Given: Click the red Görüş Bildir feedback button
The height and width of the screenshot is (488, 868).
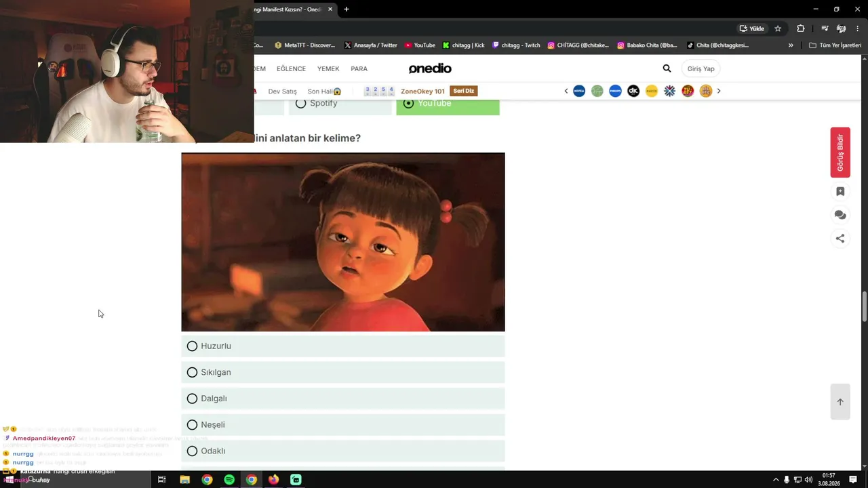Looking at the screenshot, I should click(840, 152).
